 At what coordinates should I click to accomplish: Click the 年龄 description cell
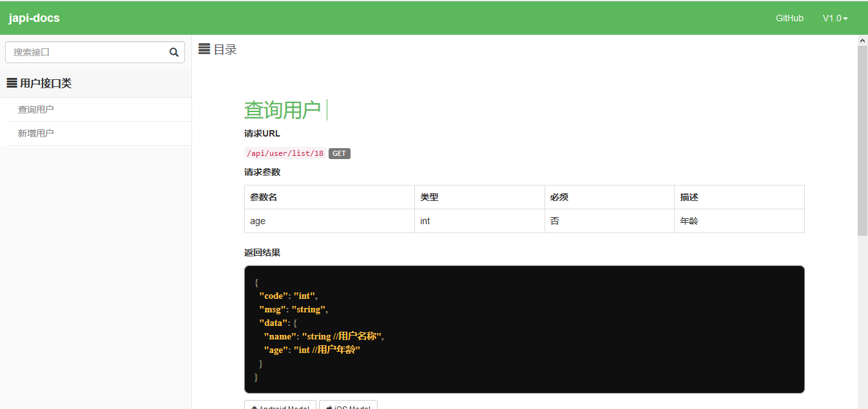coord(740,221)
